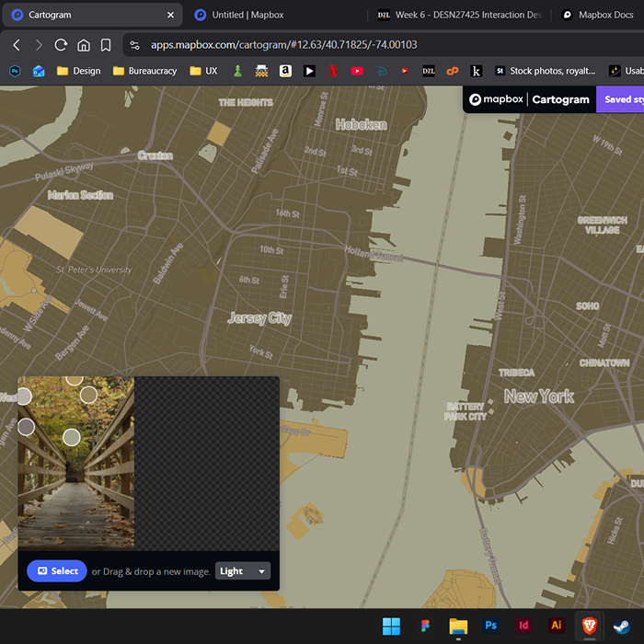Open Photoshop from the taskbar
This screenshot has height=644, width=644.
(491, 626)
